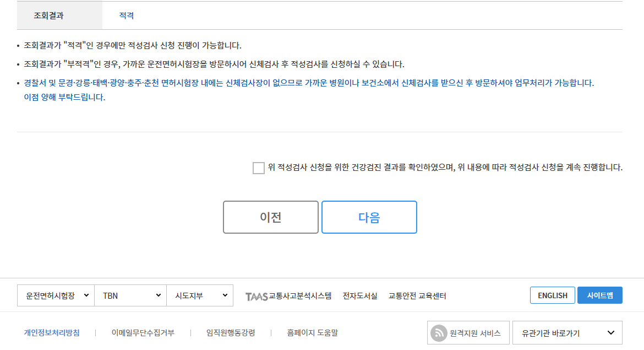Image resolution: width=644 pixels, height=350 pixels.
Task: Select the 조회결과 tab
Action: pos(59,15)
